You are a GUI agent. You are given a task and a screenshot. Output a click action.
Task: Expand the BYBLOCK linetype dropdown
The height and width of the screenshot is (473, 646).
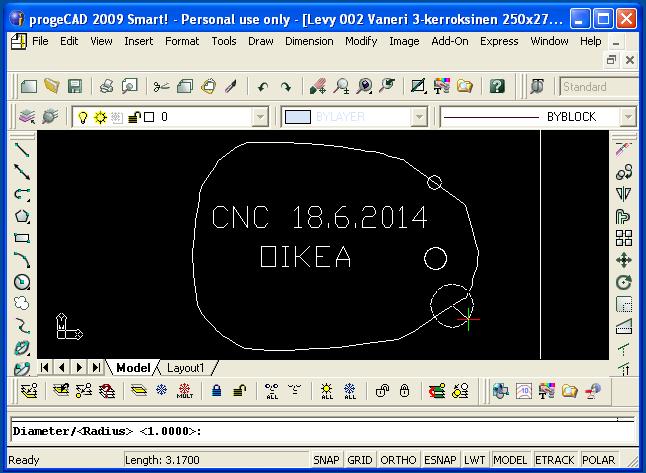(627, 117)
